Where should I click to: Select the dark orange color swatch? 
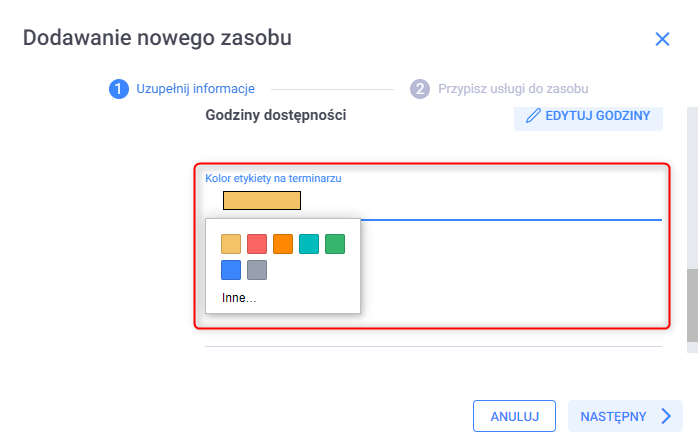(283, 243)
